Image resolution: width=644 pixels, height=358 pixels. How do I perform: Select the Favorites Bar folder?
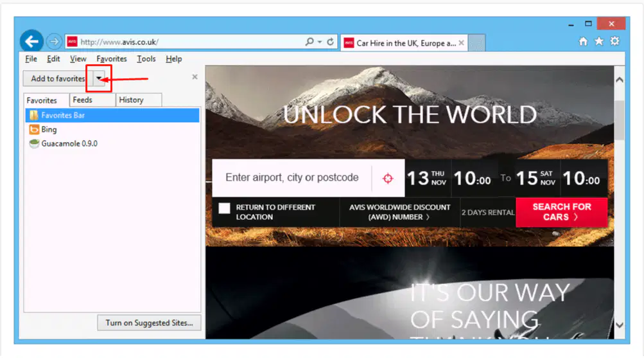112,116
